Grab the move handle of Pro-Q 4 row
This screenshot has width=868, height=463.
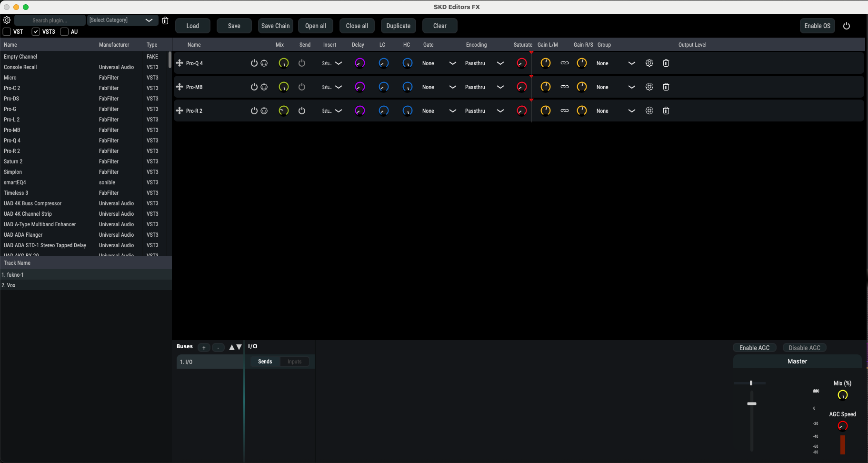[x=180, y=63]
